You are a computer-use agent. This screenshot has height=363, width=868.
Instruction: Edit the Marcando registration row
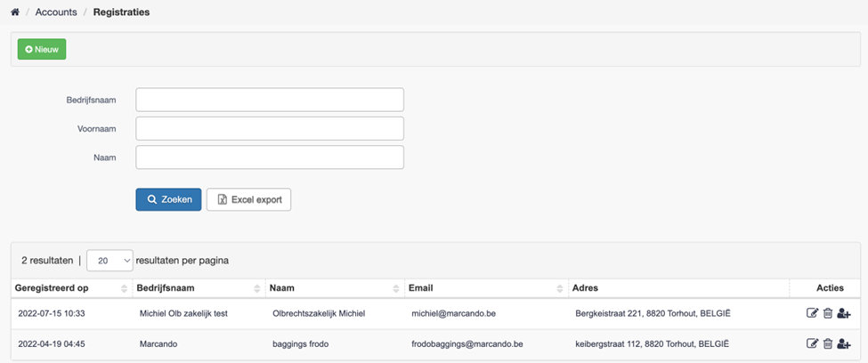coord(812,343)
